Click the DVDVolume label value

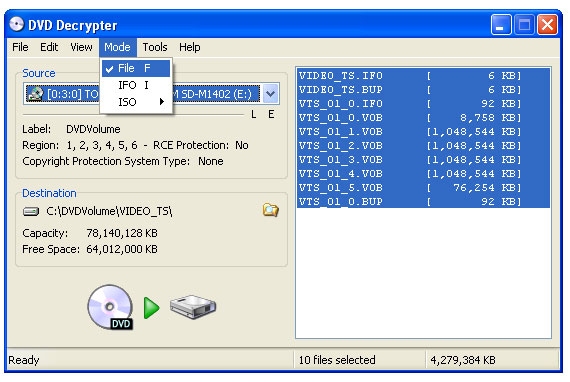coord(93,129)
